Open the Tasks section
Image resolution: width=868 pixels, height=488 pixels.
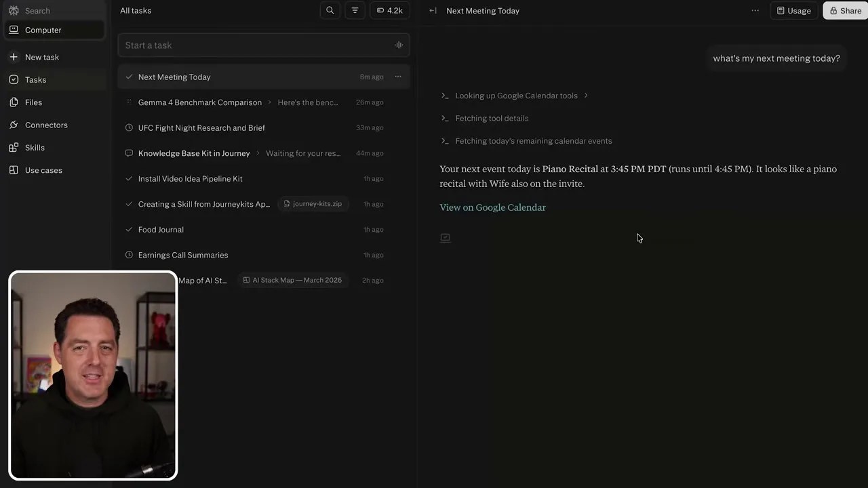[x=54, y=80]
